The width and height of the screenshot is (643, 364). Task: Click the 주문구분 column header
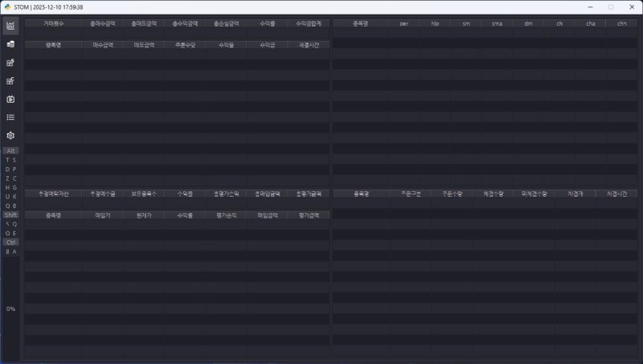411,194
